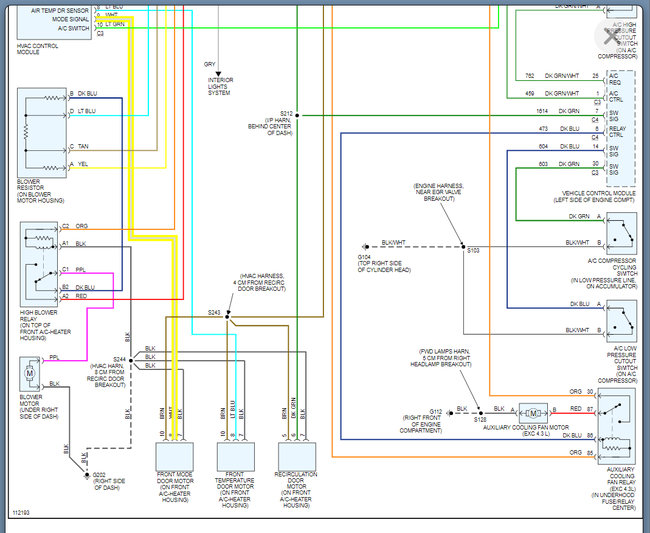Click the ENGINE HARNESS NEAR EGR VALVE note
This screenshot has width=650, height=533.
coord(439,192)
